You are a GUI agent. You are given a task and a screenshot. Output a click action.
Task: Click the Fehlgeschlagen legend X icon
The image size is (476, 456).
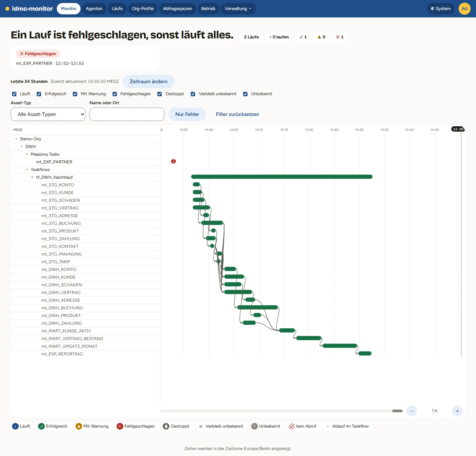(x=120, y=426)
